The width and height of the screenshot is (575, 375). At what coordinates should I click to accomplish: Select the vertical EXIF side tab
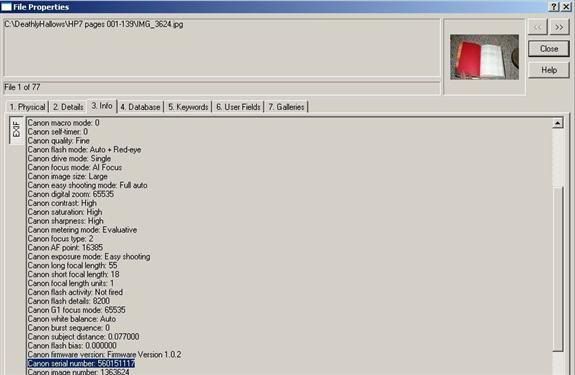[x=17, y=130]
